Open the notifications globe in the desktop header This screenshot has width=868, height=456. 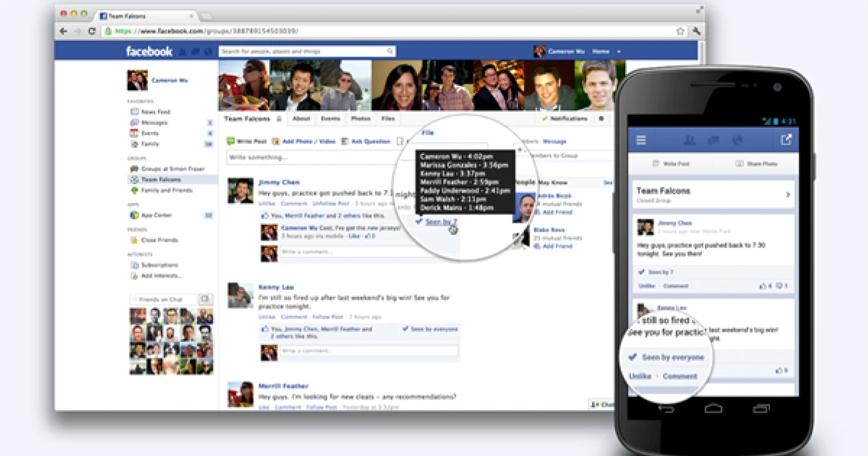(208, 52)
